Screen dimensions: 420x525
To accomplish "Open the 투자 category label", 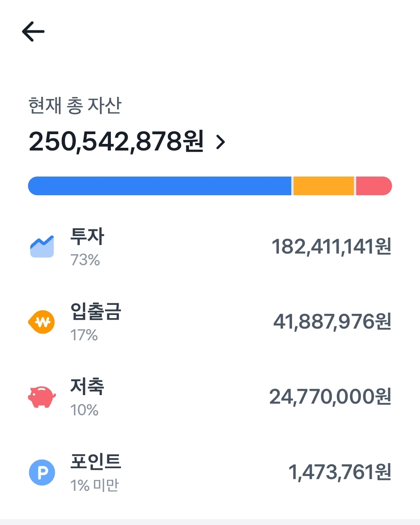I will (x=87, y=236).
